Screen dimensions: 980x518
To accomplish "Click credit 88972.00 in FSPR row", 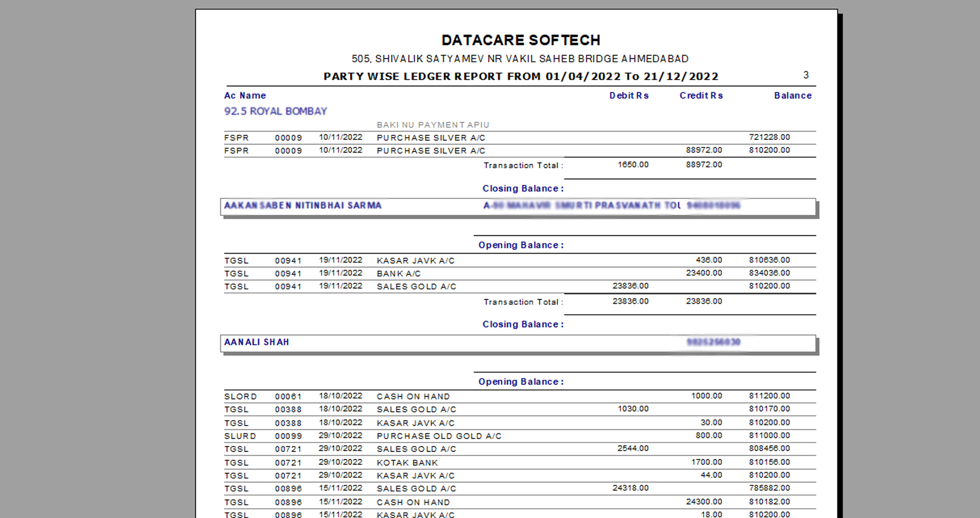I will point(704,150).
